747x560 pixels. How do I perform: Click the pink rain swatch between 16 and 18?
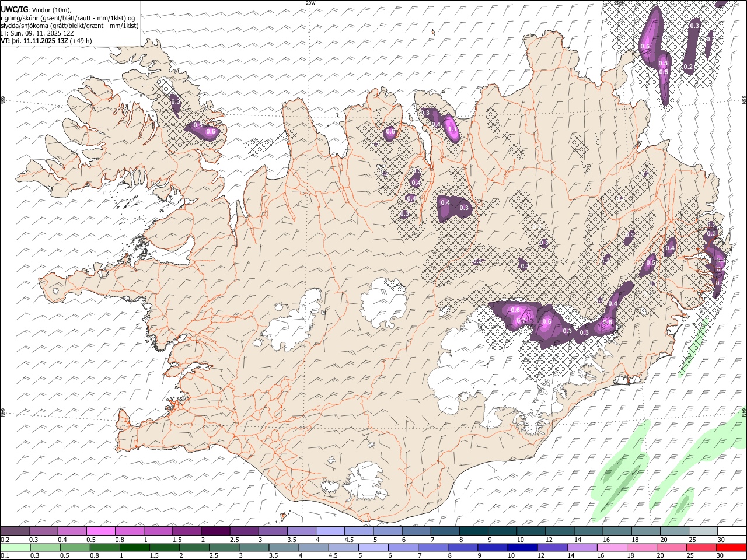point(612,547)
